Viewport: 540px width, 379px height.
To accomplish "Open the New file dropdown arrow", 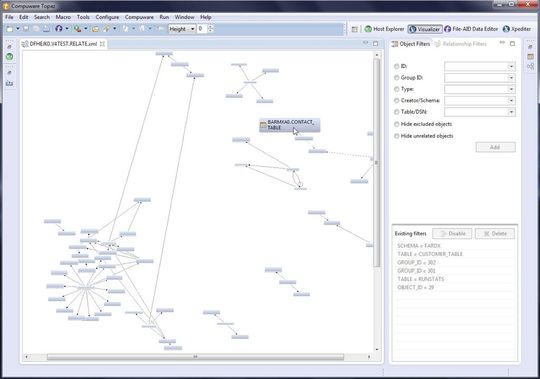I will pyautogui.click(x=18, y=29).
